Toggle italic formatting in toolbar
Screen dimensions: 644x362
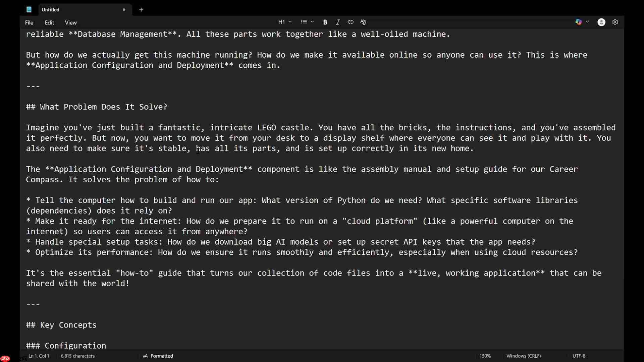338,22
